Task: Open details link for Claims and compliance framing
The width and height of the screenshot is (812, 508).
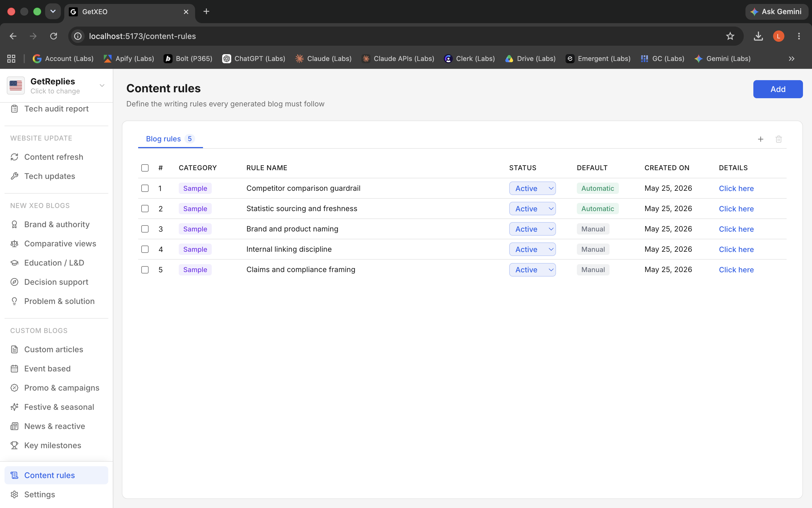Action: pos(736,270)
